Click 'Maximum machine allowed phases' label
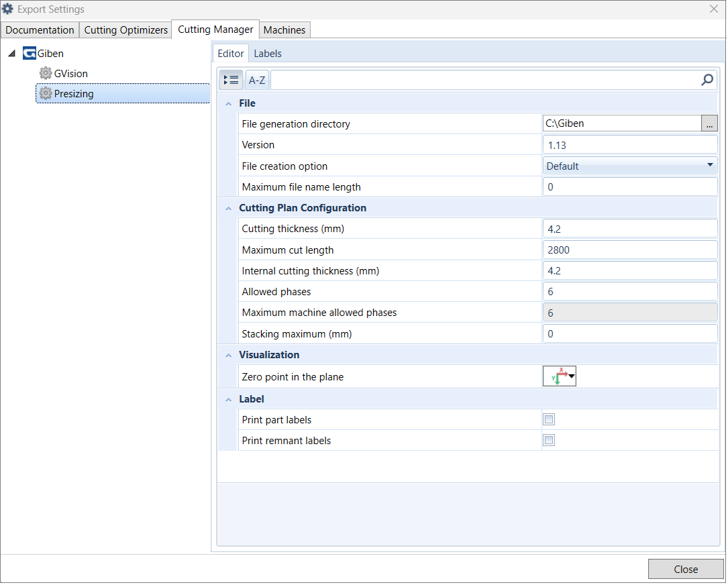Screen dimensions: 728x585 [319, 313]
